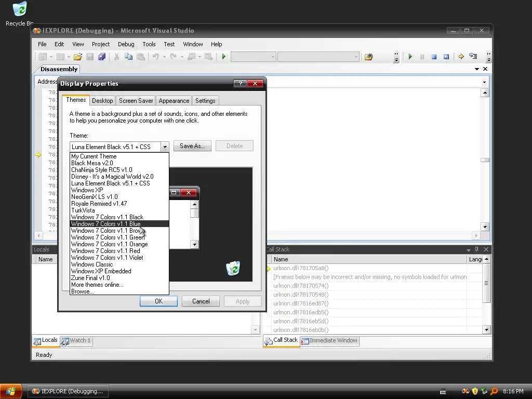Click the Add New Item toolbar icon

click(x=60, y=57)
